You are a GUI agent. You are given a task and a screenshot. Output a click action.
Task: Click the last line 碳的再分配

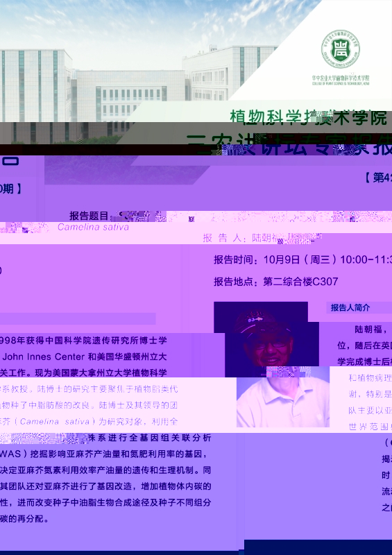coord(24,519)
